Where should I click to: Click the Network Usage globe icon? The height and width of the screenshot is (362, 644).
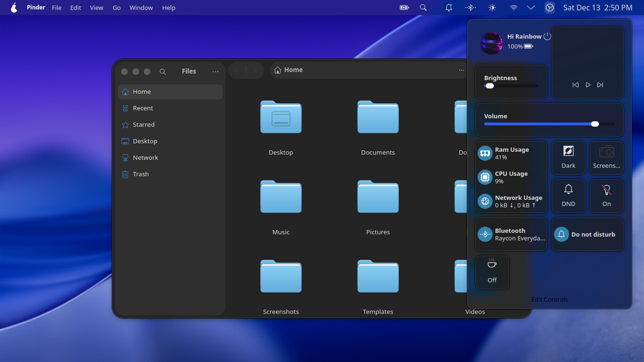pos(485,201)
